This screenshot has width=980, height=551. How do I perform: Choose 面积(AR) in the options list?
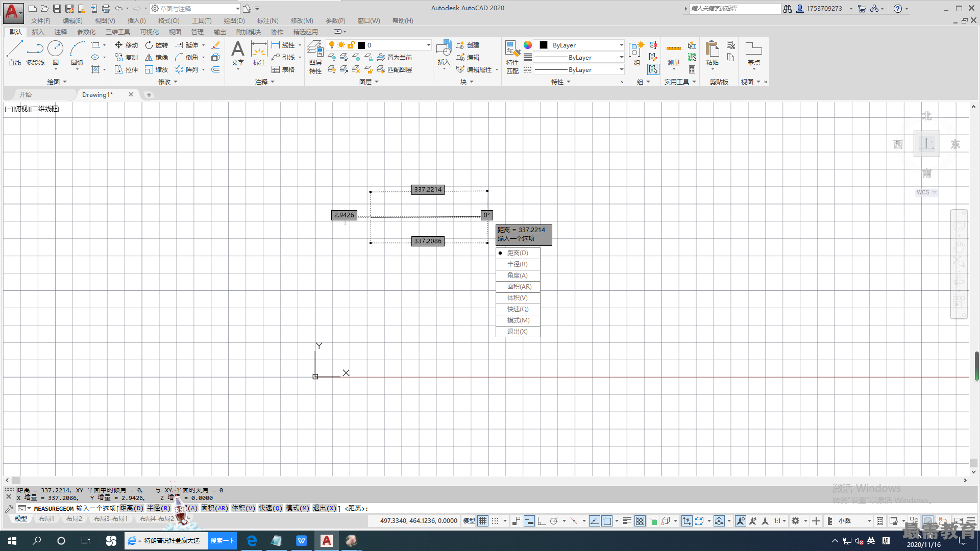(518, 287)
